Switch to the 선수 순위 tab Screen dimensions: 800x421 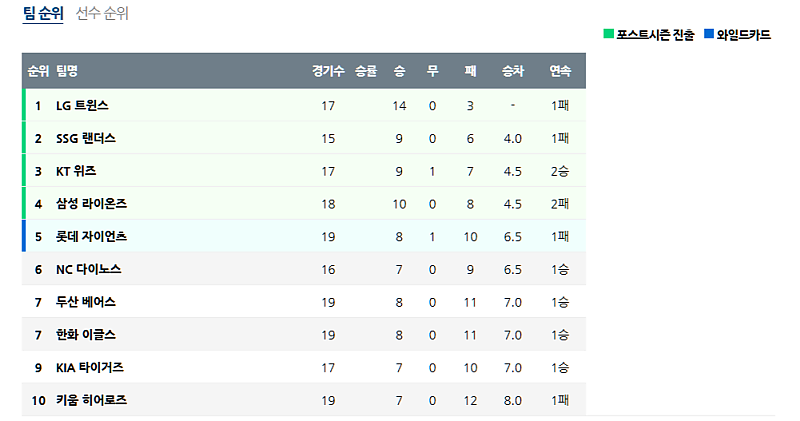pos(102,14)
